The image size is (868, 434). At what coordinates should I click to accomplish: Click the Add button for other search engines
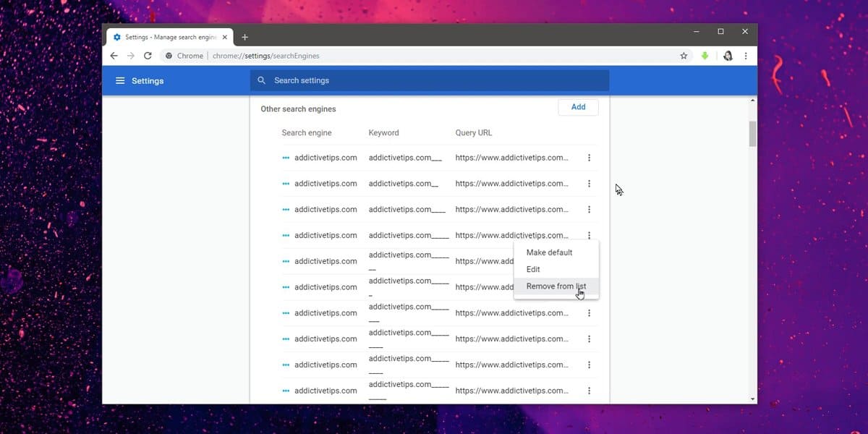[x=578, y=106]
